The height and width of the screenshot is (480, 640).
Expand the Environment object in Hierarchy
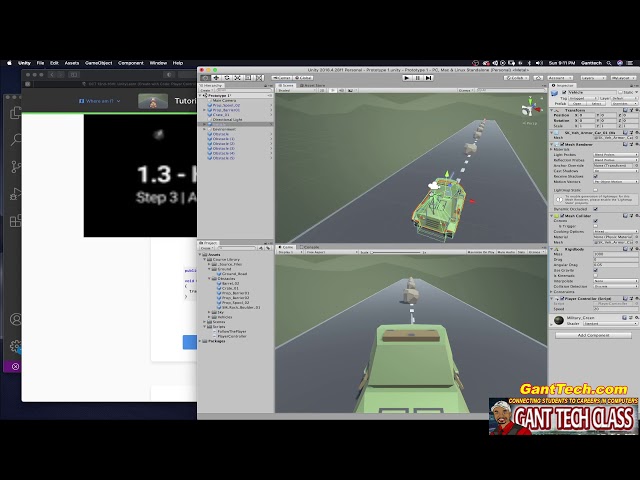click(x=205, y=129)
